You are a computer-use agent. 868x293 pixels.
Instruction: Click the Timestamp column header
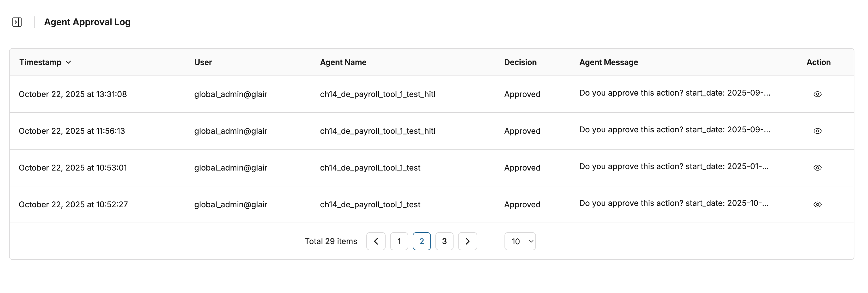(x=40, y=62)
